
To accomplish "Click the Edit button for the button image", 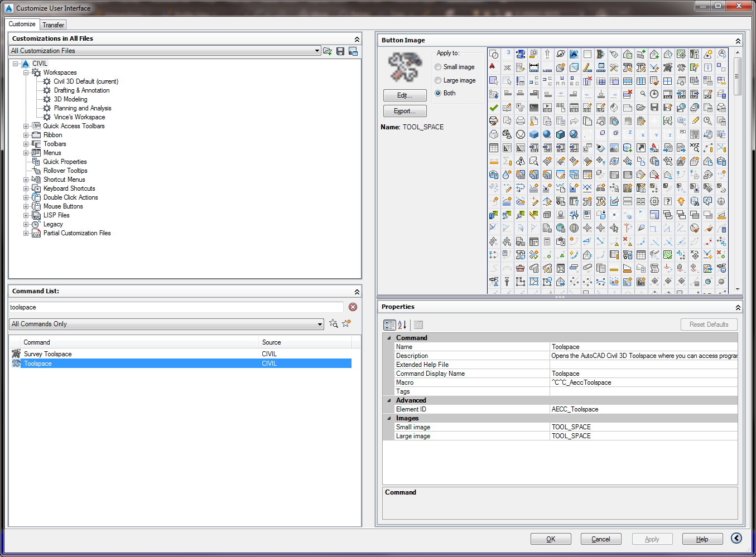I will pyautogui.click(x=405, y=95).
